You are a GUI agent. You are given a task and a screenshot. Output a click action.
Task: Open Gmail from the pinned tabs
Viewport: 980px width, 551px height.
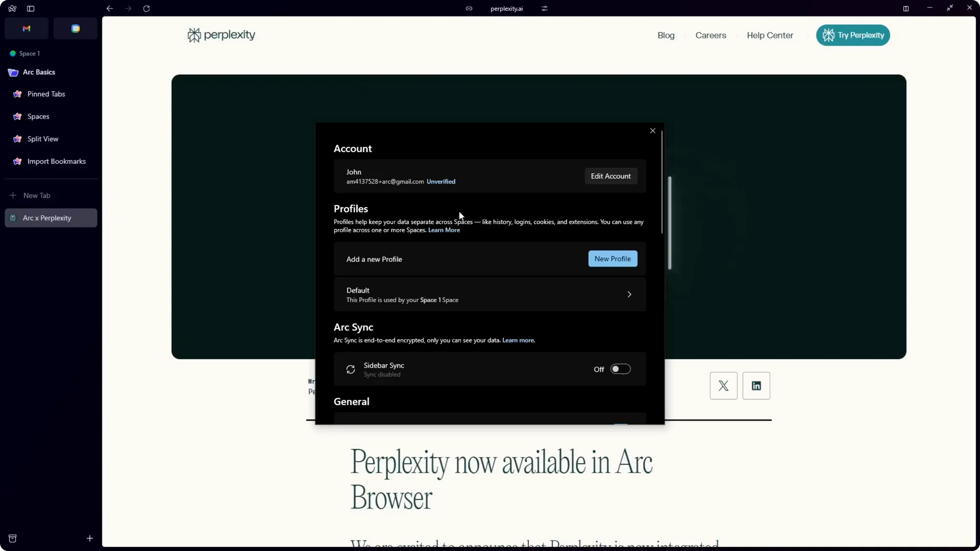(27, 29)
